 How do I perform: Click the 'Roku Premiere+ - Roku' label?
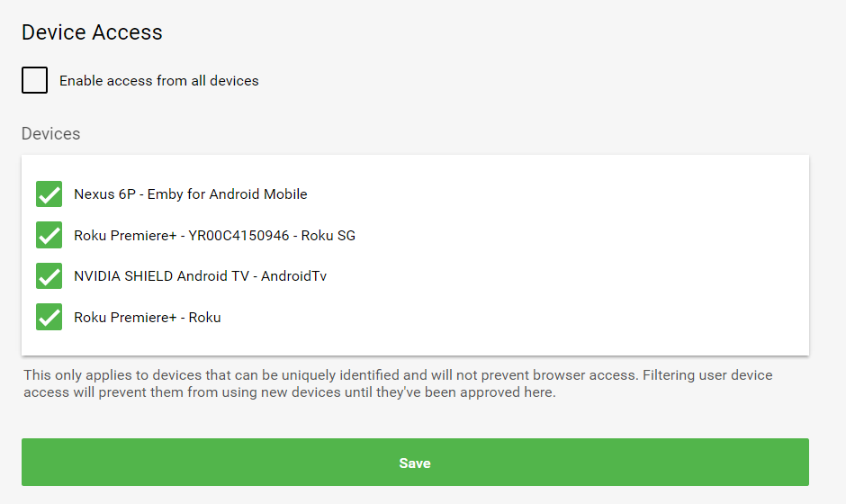point(147,318)
